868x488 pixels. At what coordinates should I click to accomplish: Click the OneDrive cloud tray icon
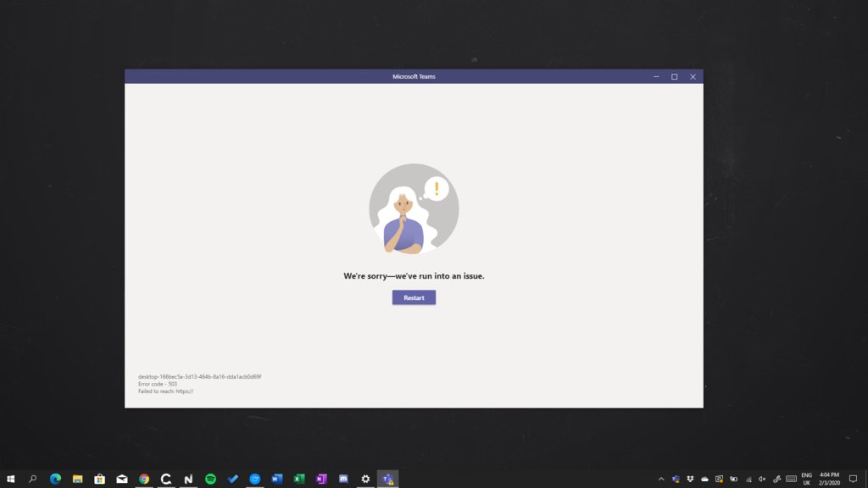[704, 480]
